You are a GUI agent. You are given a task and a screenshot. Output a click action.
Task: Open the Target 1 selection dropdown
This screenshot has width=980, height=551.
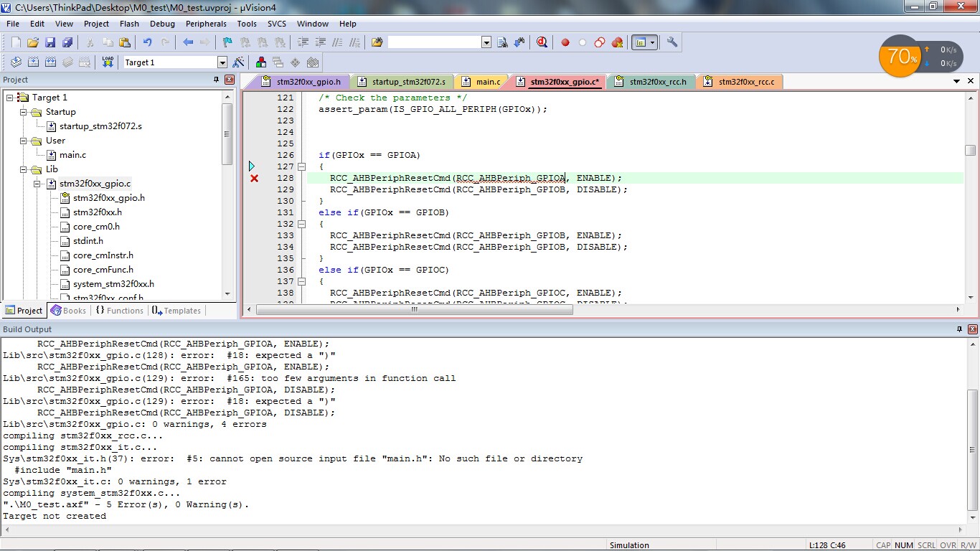click(222, 62)
